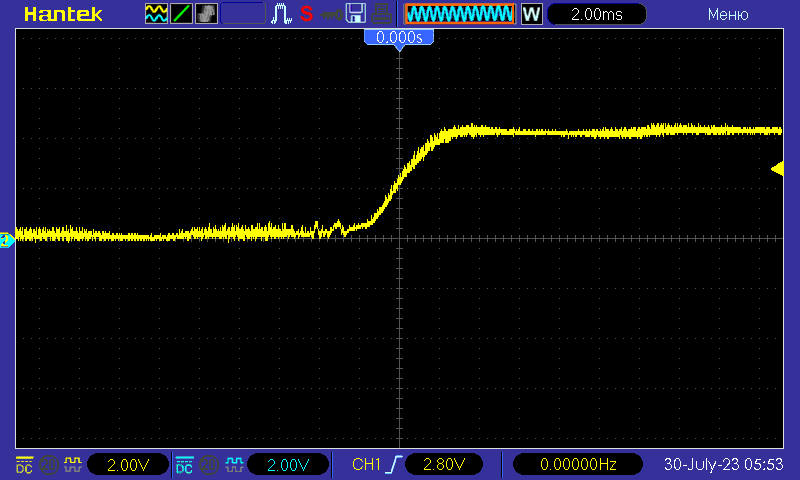Select the green diagonal line display icon
The height and width of the screenshot is (480, 800).
(181, 14)
